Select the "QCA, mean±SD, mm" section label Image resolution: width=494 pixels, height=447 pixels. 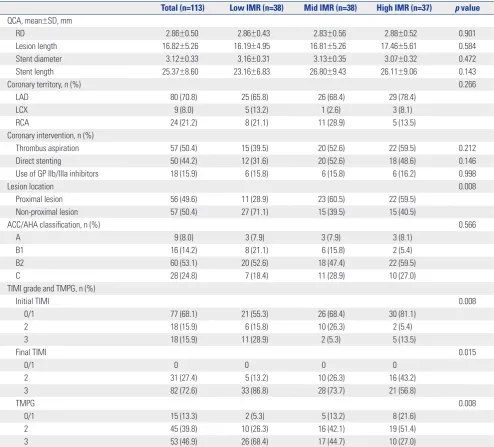[39, 21]
